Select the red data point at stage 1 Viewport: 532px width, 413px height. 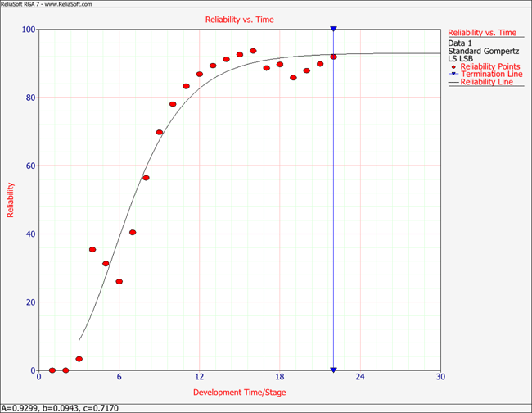point(52,370)
